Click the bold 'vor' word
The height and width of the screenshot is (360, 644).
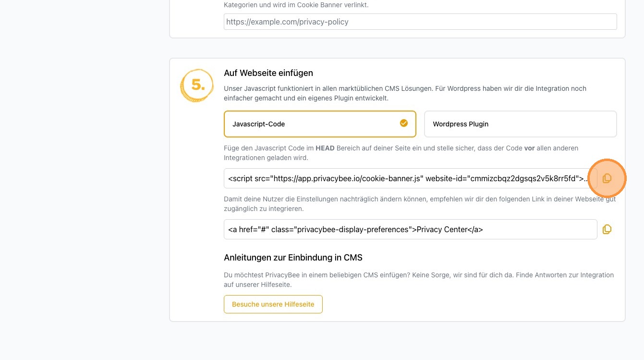[x=529, y=148]
